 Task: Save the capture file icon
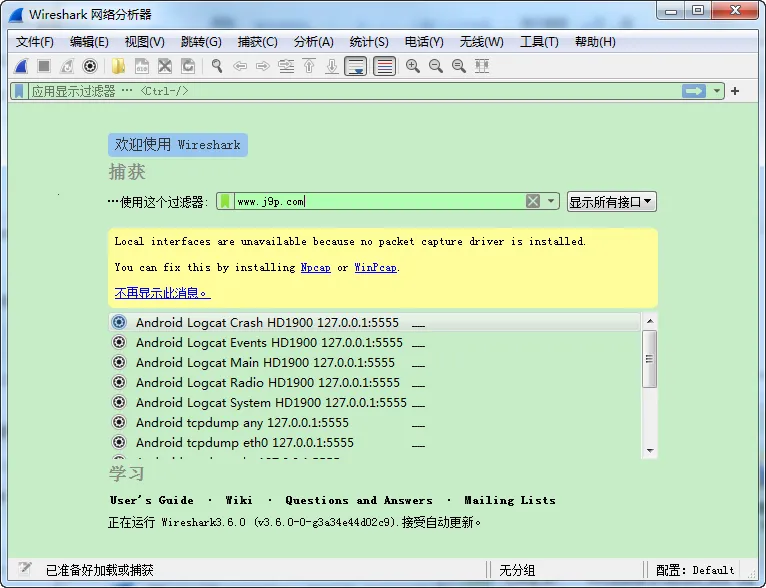pos(142,66)
